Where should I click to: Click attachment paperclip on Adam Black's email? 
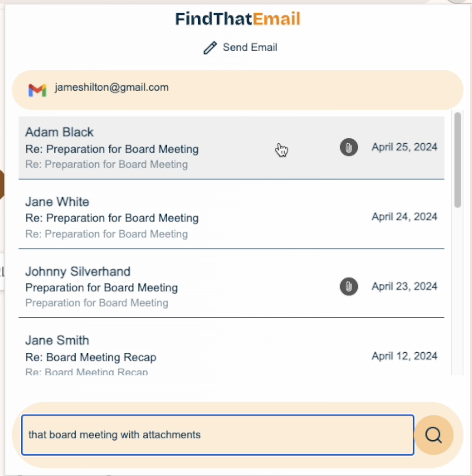point(349,147)
